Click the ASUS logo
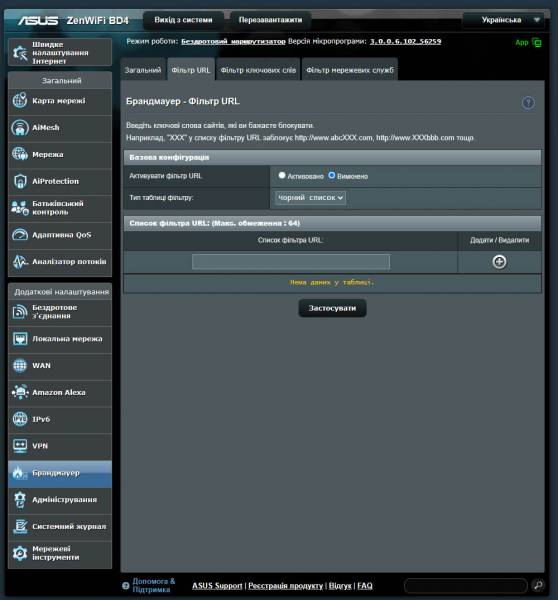Viewport: 558px width, 600px height. pos(38,20)
